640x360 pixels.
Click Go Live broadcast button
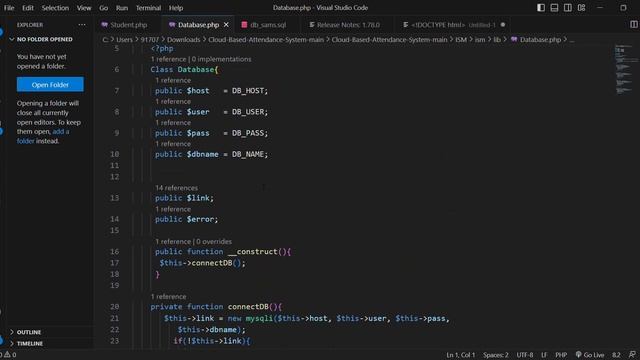click(x=590, y=355)
